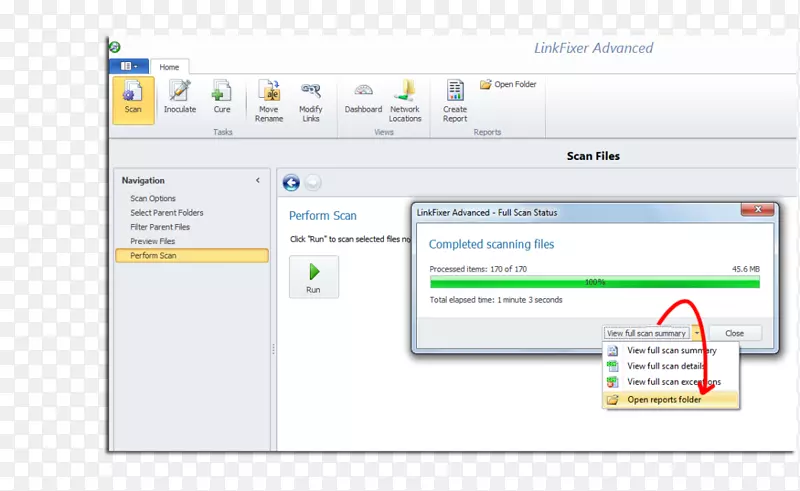
Task: Click View full scan summary button
Action: (x=646, y=333)
